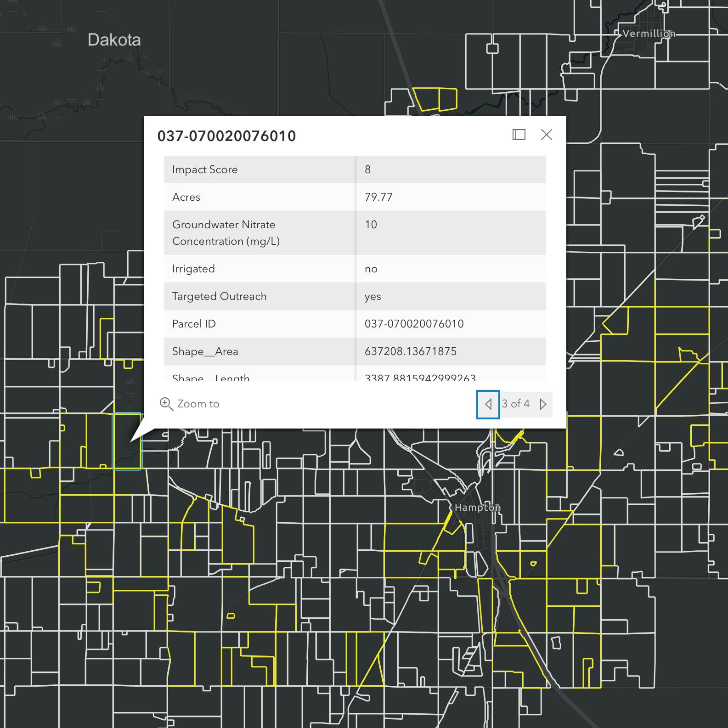Click the magnifier icon beside Zoom to
This screenshot has height=728, width=728.
[166, 404]
